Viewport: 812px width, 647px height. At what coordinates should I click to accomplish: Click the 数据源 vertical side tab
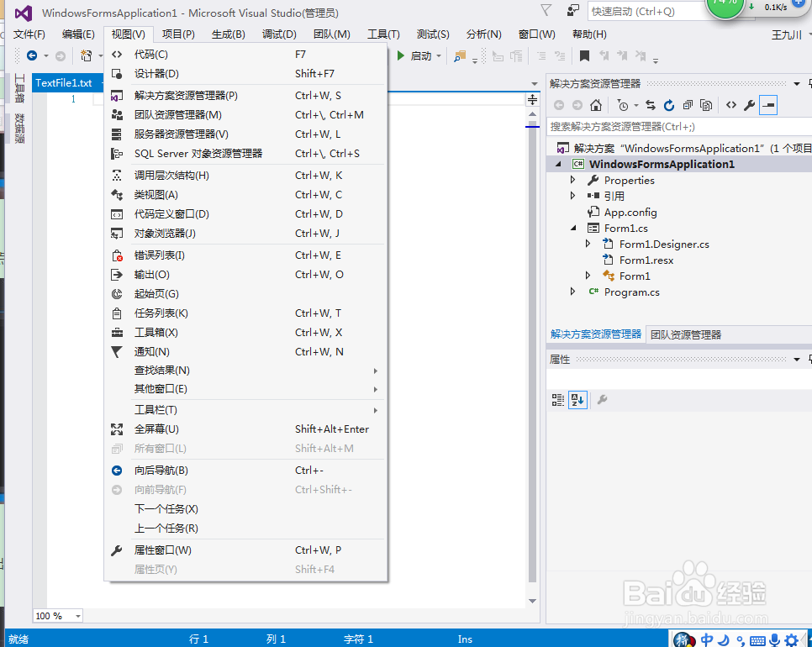(19, 128)
